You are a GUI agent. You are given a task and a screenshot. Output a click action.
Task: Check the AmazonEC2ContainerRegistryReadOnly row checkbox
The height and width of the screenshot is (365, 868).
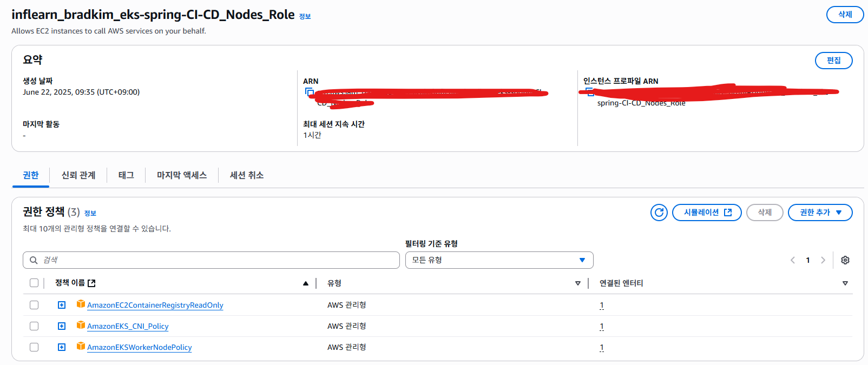click(34, 305)
